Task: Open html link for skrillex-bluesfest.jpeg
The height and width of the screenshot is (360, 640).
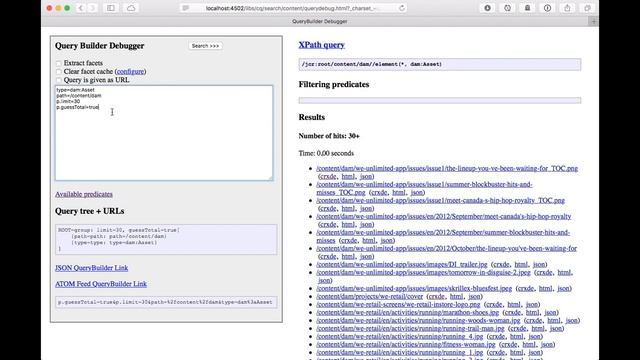Action: pyautogui.click(x=545, y=289)
